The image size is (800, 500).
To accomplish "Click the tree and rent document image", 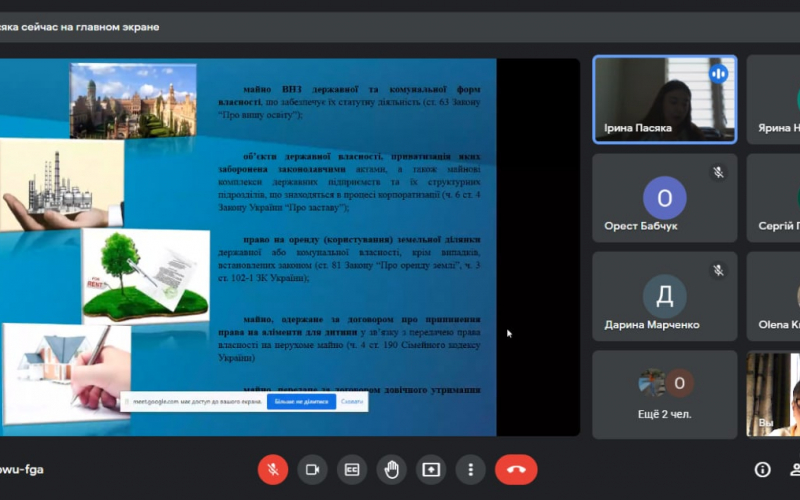I will pos(146,276).
